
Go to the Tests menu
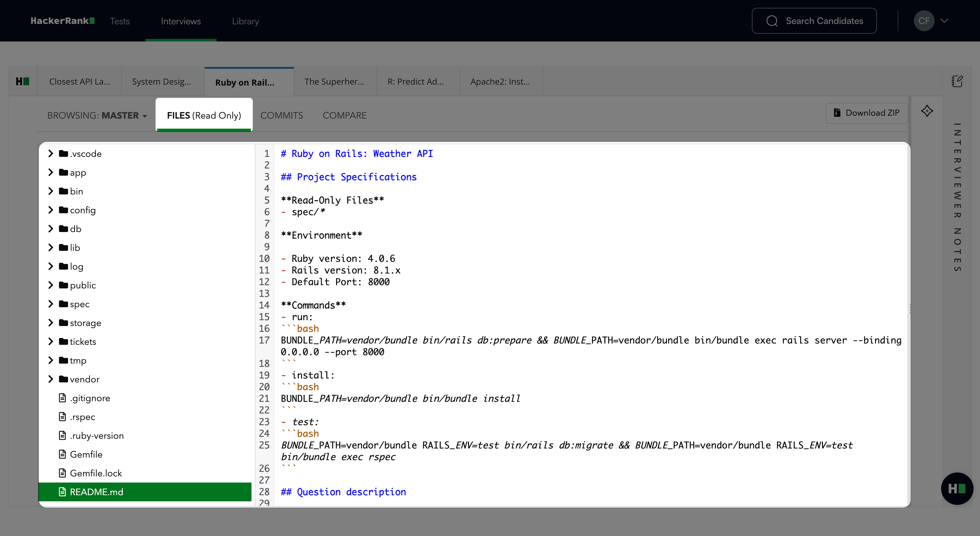pyautogui.click(x=120, y=21)
